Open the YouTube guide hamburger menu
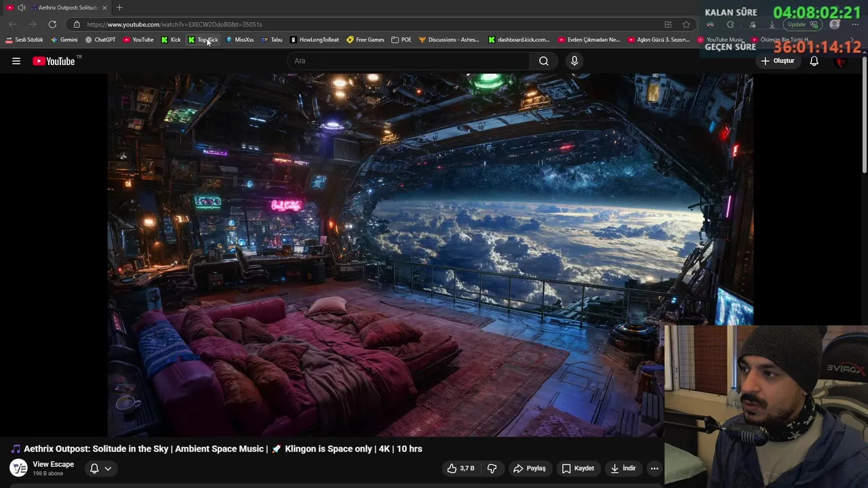This screenshot has width=868, height=488. point(16,61)
